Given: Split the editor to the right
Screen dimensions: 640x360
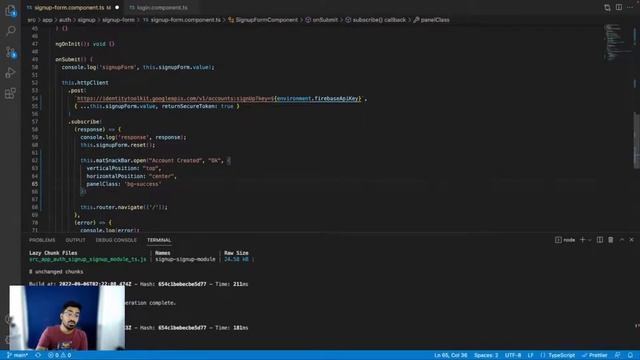Looking at the screenshot, I should coord(619,7).
